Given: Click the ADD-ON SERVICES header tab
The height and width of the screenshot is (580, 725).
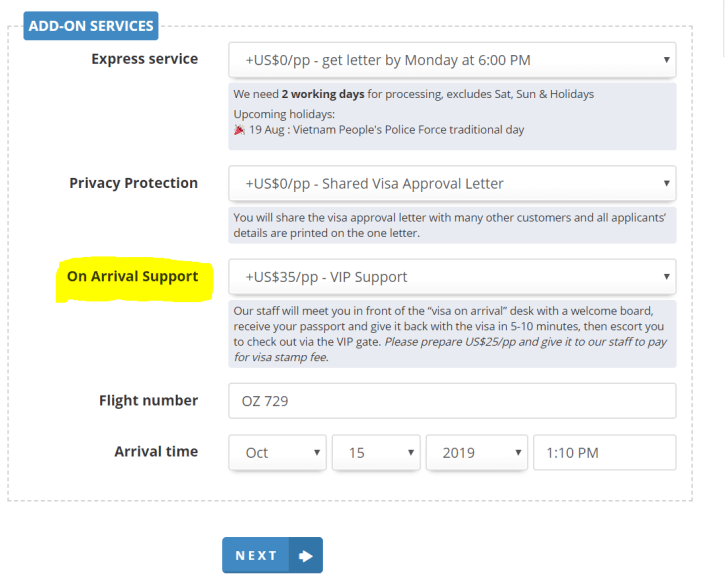Looking at the screenshot, I should (91, 26).
